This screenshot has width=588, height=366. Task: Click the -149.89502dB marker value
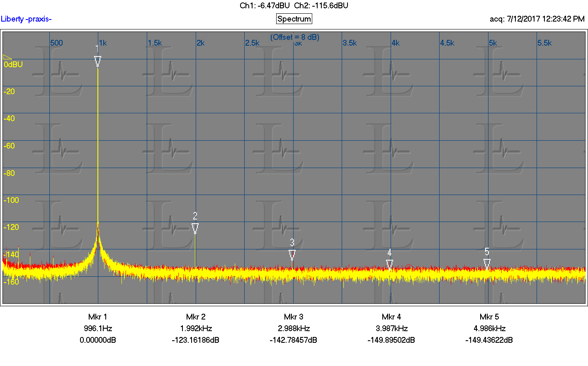point(391,340)
